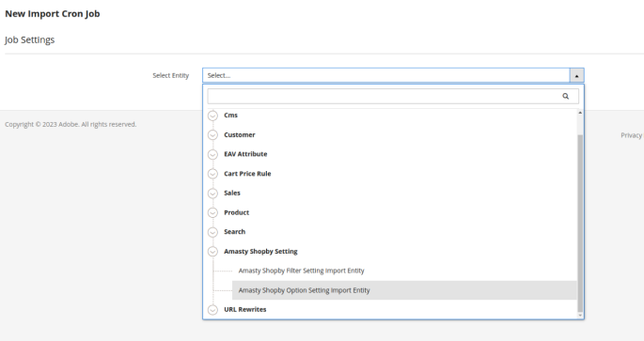Expand the Product chevron circle icon
644x341 pixels.
tap(212, 212)
